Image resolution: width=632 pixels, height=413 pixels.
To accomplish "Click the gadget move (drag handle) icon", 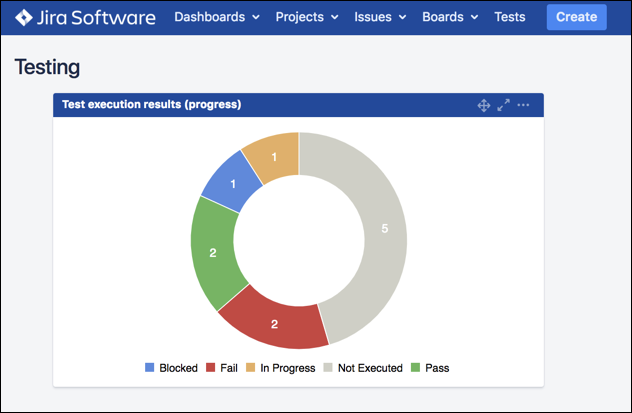I will (x=483, y=105).
